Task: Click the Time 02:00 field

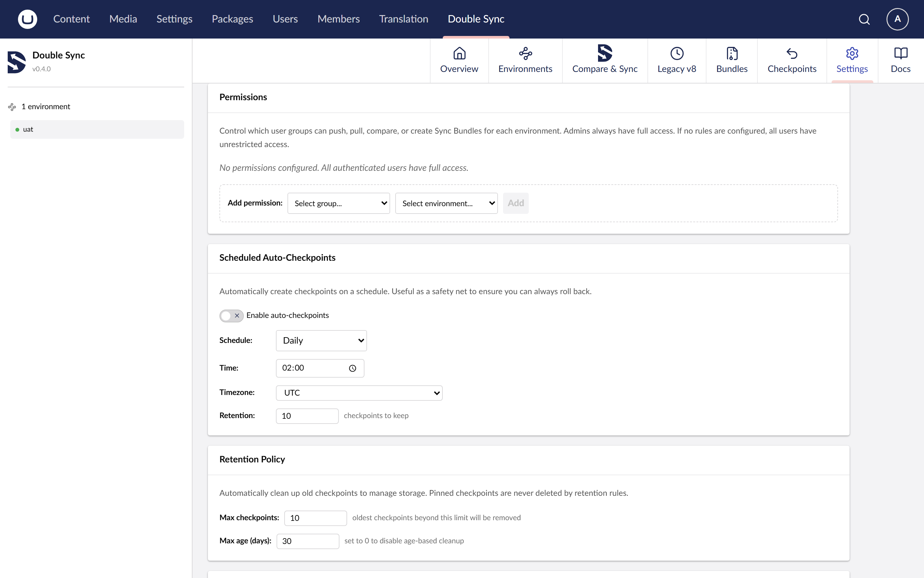Action: coord(320,368)
